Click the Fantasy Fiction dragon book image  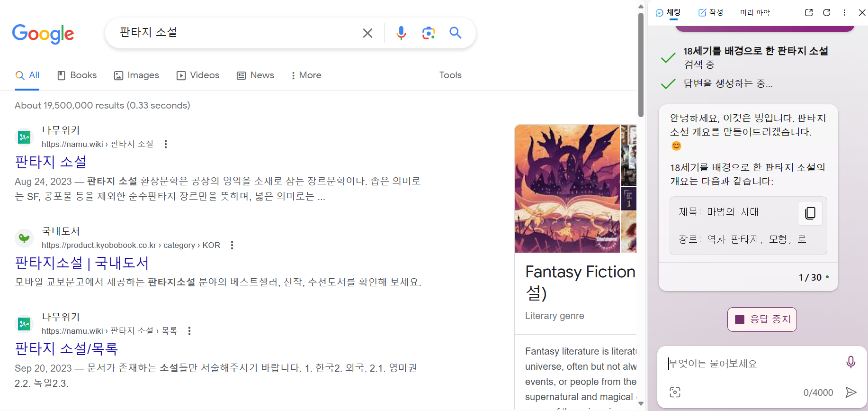pyautogui.click(x=567, y=189)
